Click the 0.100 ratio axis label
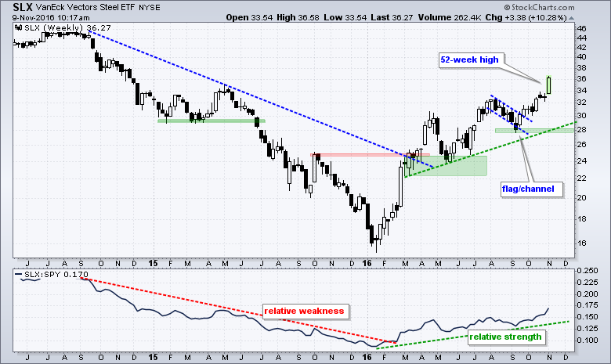The image size is (611, 364). [587, 340]
